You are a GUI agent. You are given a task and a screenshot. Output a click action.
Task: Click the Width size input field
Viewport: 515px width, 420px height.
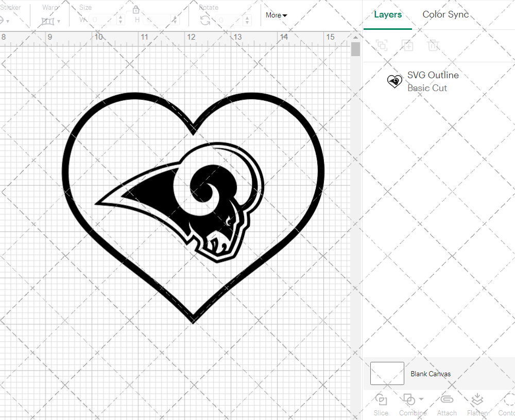point(103,20)
